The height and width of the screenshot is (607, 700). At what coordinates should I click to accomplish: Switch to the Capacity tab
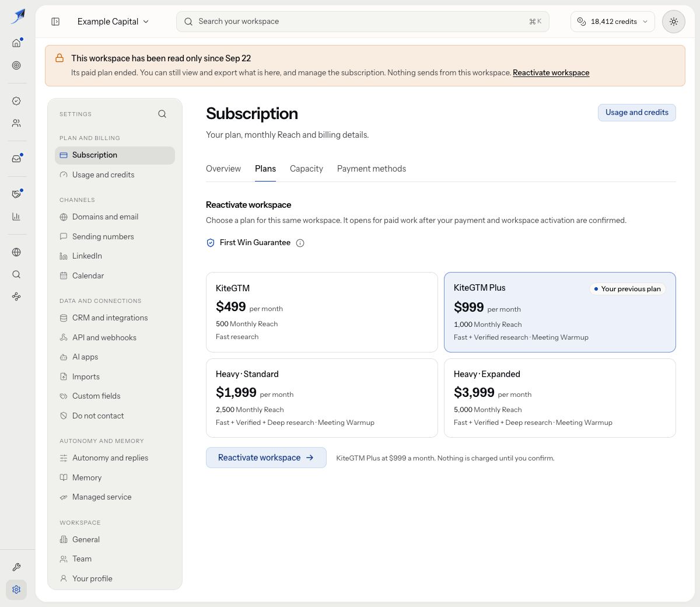pyautogui.click(x=306, y=169)
